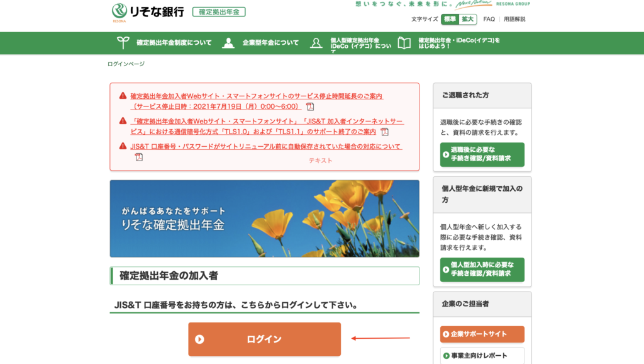Open the FAQ link
The height and width of the screenshot is (364, 644).
click(489, 19)
